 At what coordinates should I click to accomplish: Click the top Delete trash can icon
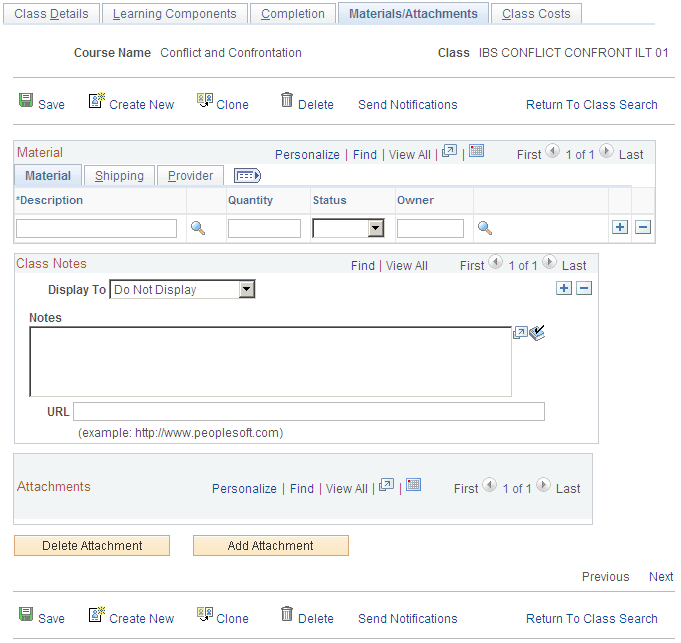click(287, 100)
